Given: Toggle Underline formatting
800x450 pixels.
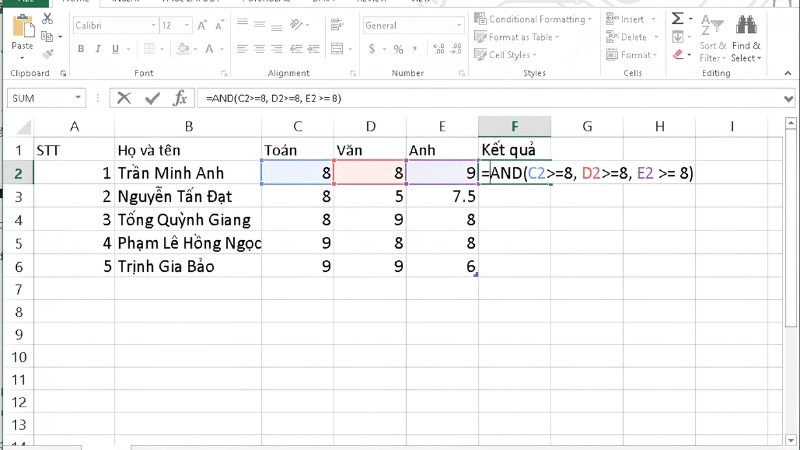Looking at the screenshot, I should [115, 49].
